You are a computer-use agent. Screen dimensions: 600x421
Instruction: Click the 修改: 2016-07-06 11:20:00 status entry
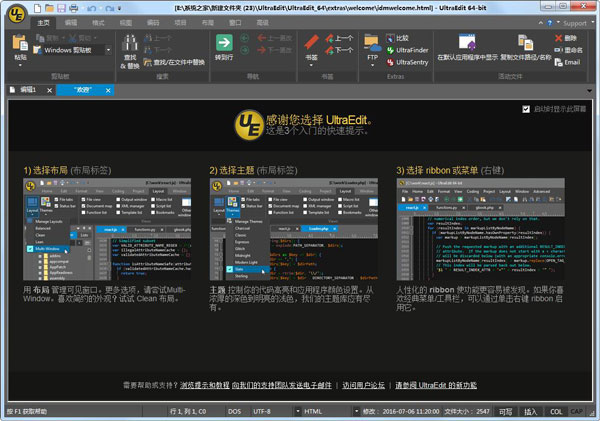tap(401, 412)
